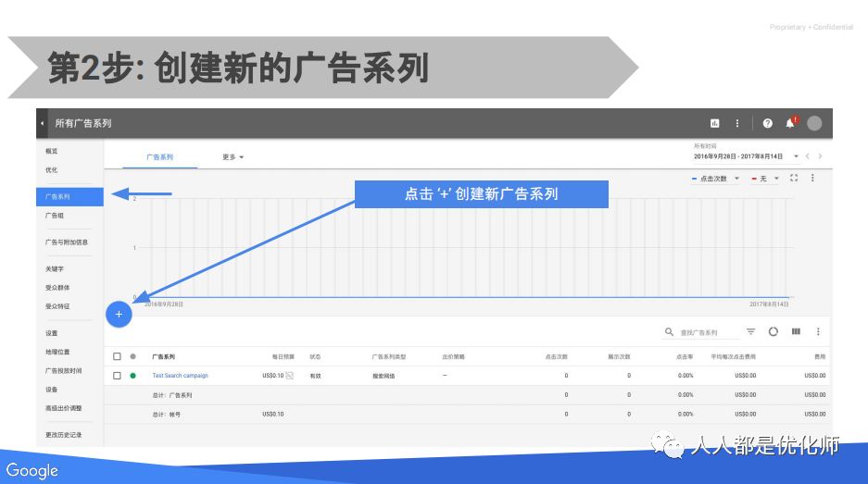The width and height of the screenshot is (868, 484).
Task: Select the 广告系列 tab
Action: [160, 157]
